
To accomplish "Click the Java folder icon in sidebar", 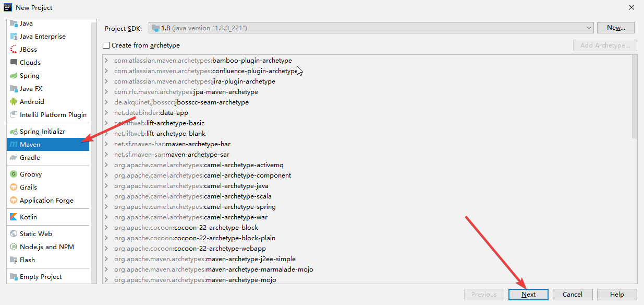I will coord(14,24).
